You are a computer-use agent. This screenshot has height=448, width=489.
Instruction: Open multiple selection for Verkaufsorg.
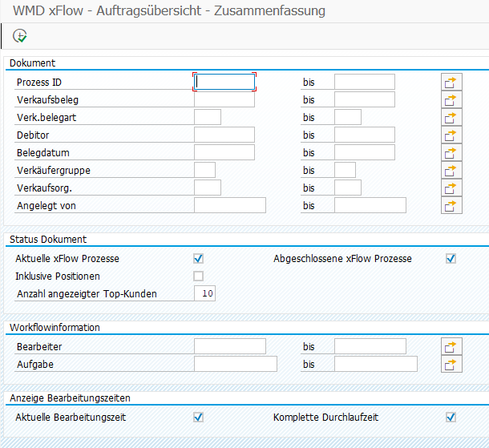(x=452, y=188)
